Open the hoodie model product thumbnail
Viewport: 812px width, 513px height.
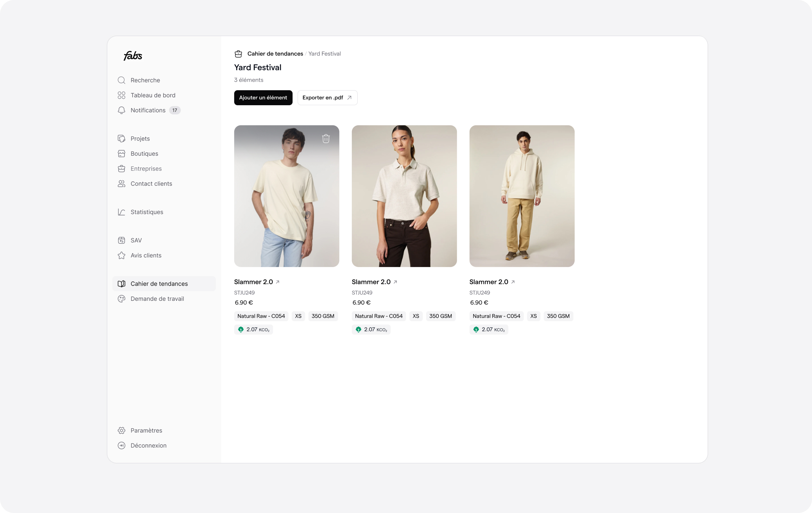(x=522, y=196)
